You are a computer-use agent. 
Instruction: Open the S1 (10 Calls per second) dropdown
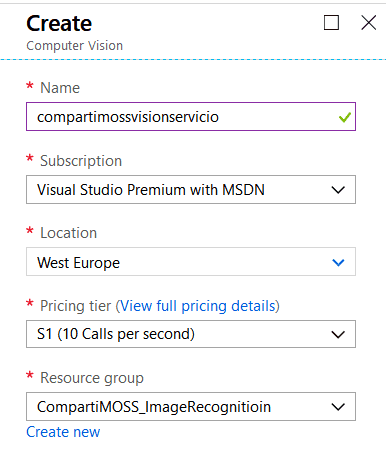click(191, 334)
